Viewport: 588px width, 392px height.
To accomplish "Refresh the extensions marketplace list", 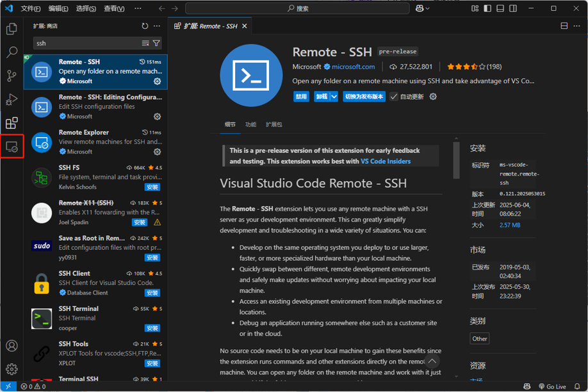I will [x=145, y=26].
